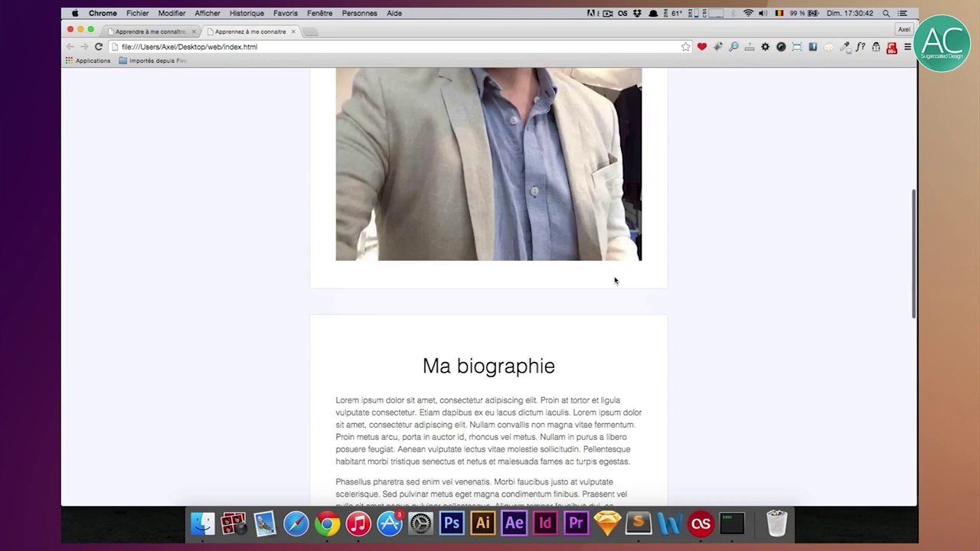Open the Apple menu
The image size is (980, 551).
tap(74, 13)
